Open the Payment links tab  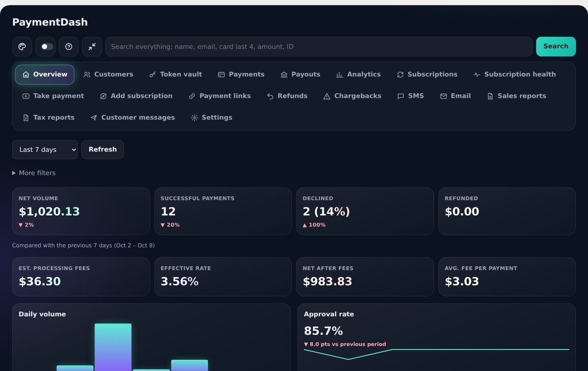tap(220, 96)
